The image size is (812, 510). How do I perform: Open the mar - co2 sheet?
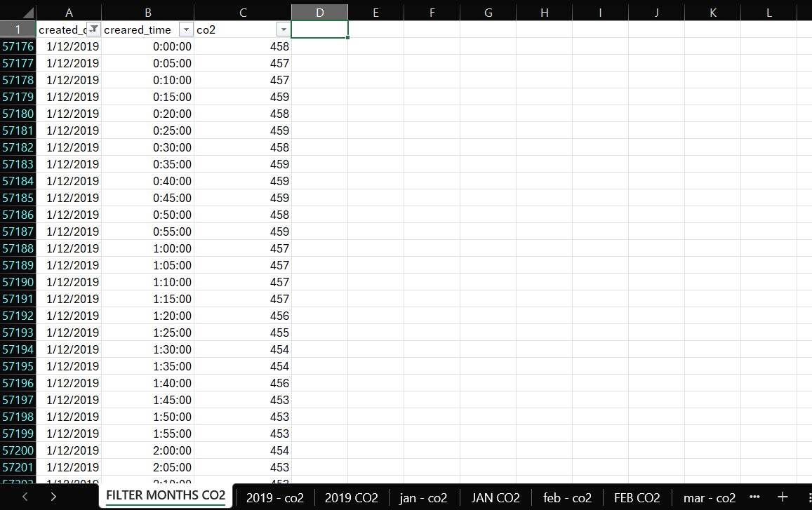coord(710,497)
